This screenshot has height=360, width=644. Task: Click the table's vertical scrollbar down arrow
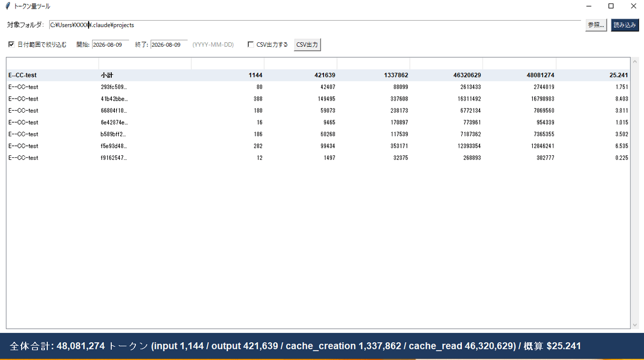click(634, 325)
